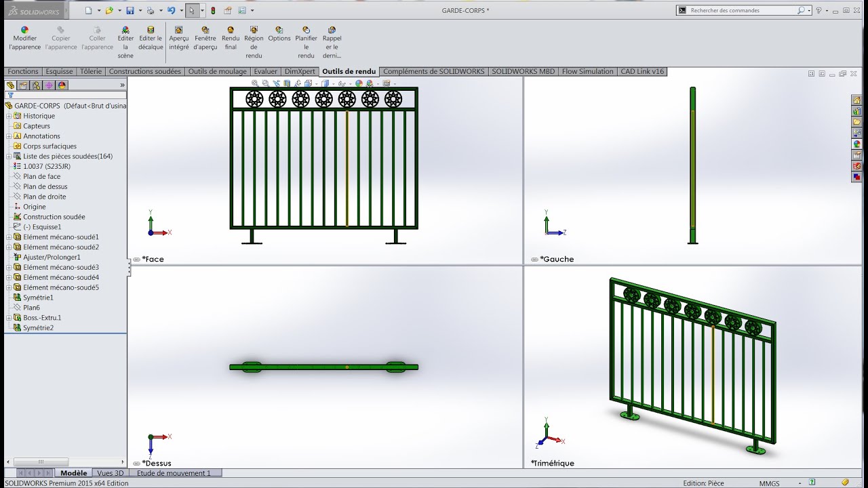Switch to the DimXpertManager panel tab
Screen dimensions: 868x488
point(49,85)
